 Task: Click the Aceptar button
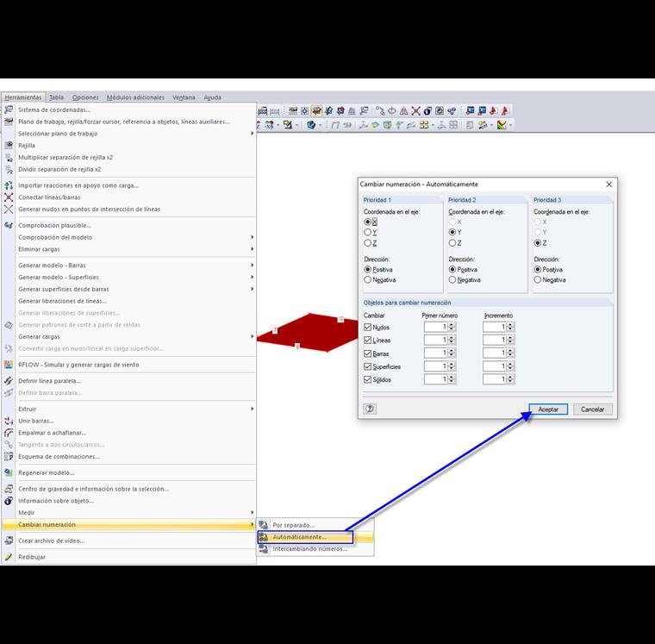coord(548,410)
